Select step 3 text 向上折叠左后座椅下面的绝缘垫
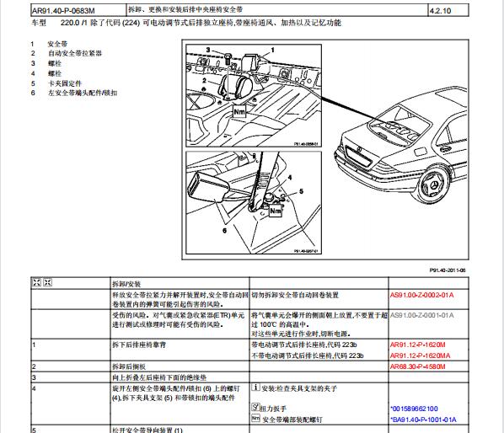The width and height of the screenshot is (504, 433). 159,377
